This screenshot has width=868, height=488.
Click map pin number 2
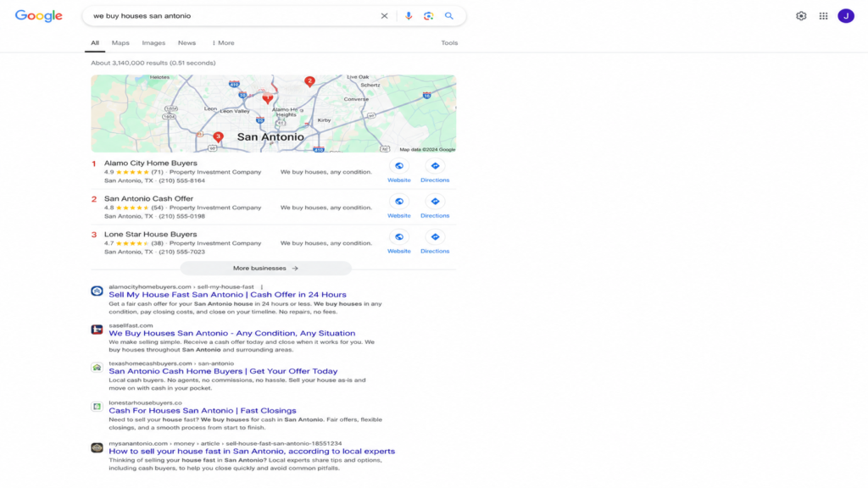pos(309,82)
